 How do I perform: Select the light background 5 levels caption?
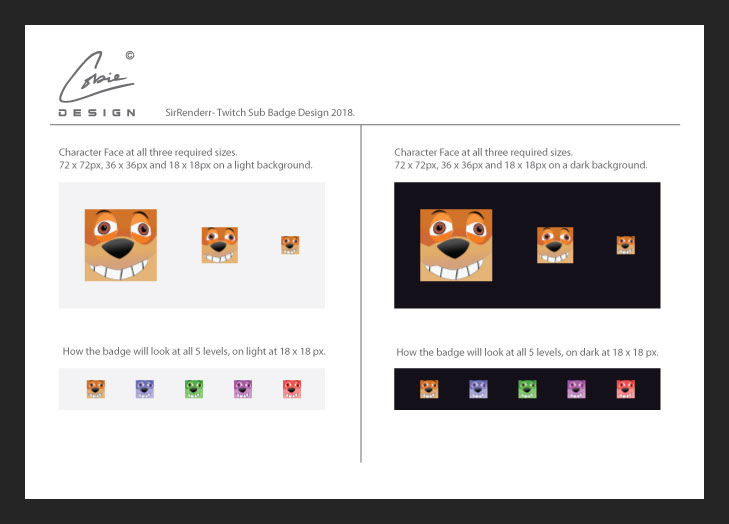[194, 351]
